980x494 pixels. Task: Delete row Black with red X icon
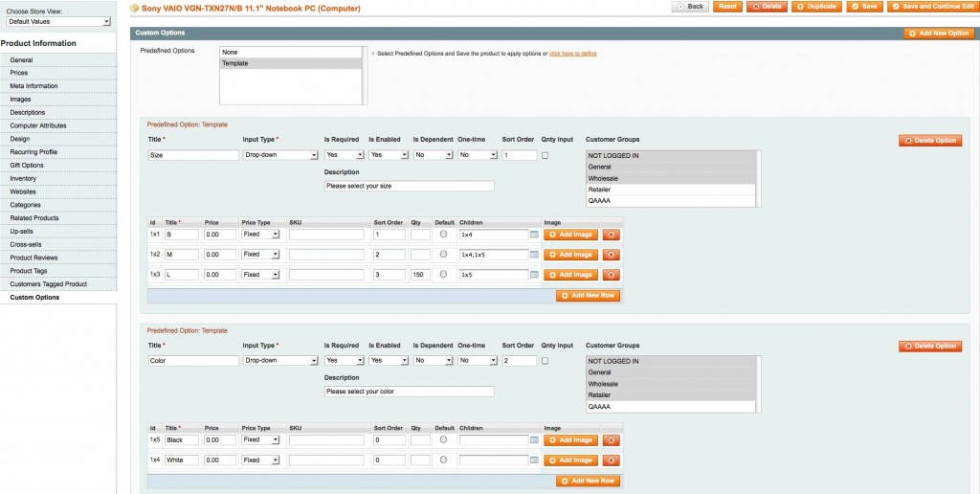click(x=611, y=440)
